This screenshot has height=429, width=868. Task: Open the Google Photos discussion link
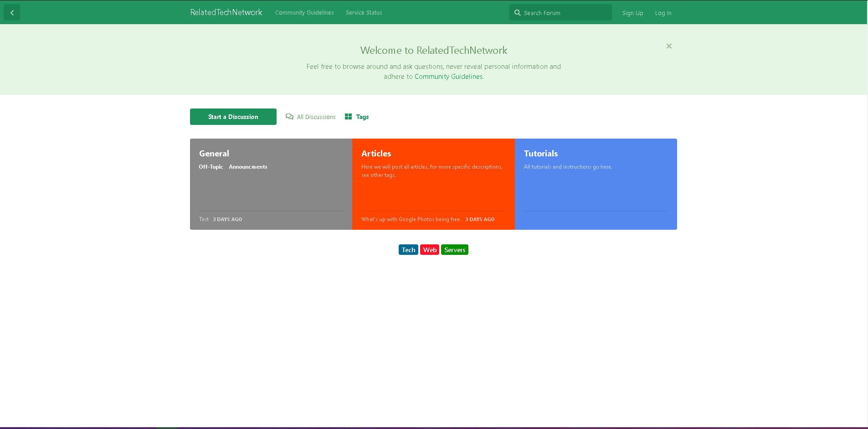pyautogui.click(x=411, y=219)
